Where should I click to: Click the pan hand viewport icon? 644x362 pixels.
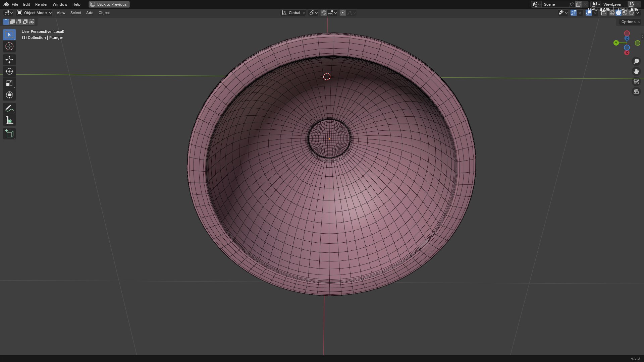(636, 71)
